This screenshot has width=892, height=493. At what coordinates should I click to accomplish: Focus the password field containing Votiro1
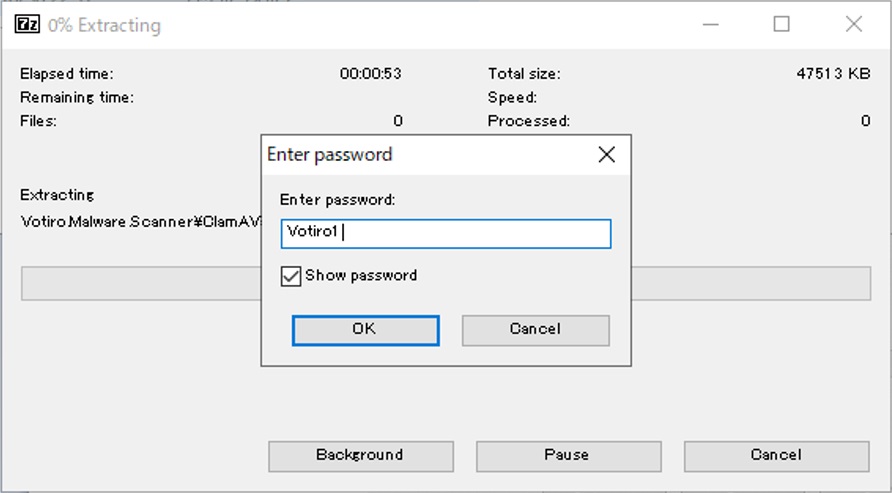point(446,234)
